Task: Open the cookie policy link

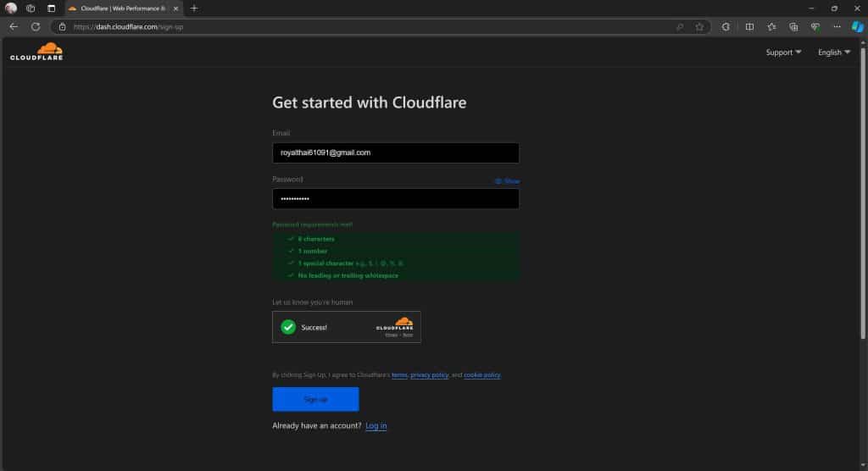Action: coord(481,375)
